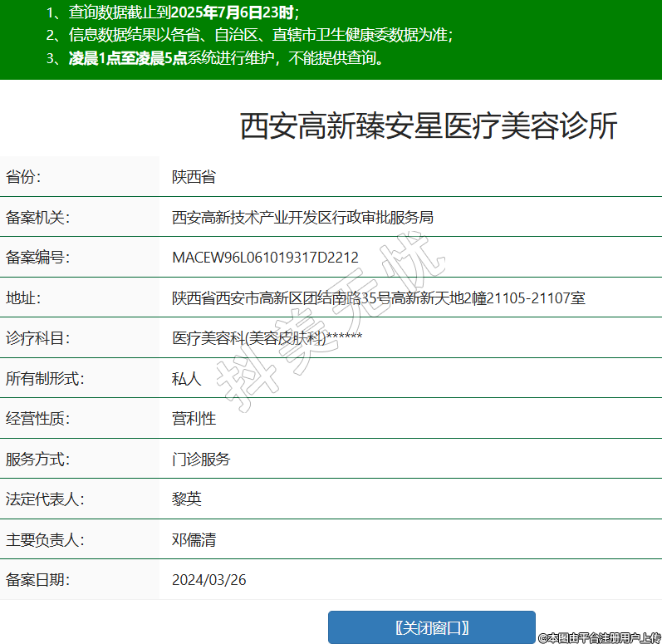Image resolution: width=662 pixels, height=644 pixels.
Task: Click the 主要负责人 name 邓儒清
Action: click(194, 539)
